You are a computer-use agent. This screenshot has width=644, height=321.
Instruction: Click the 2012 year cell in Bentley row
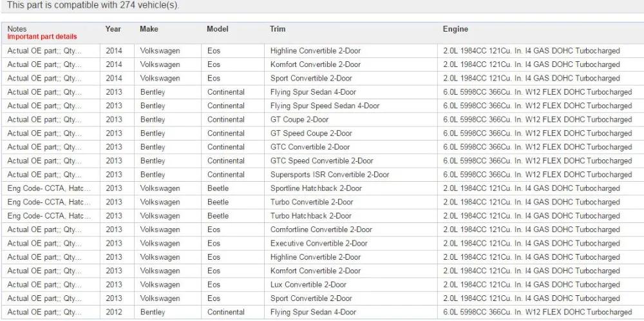114,312
